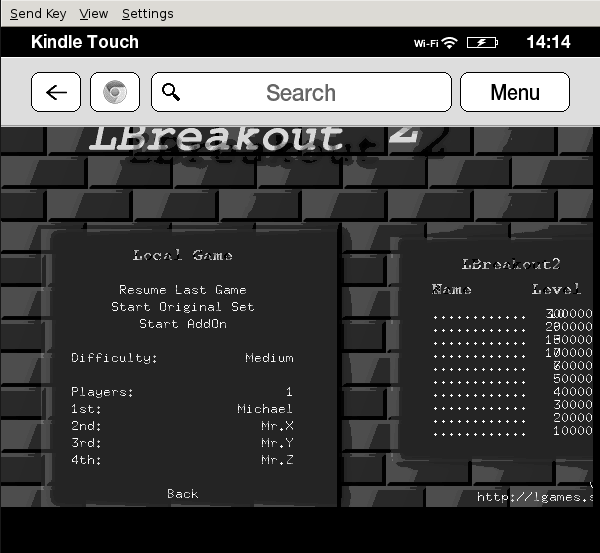The width and height of the screenshot is (600, 553).
Task: Click the Level column header
Action: (557, 289)
